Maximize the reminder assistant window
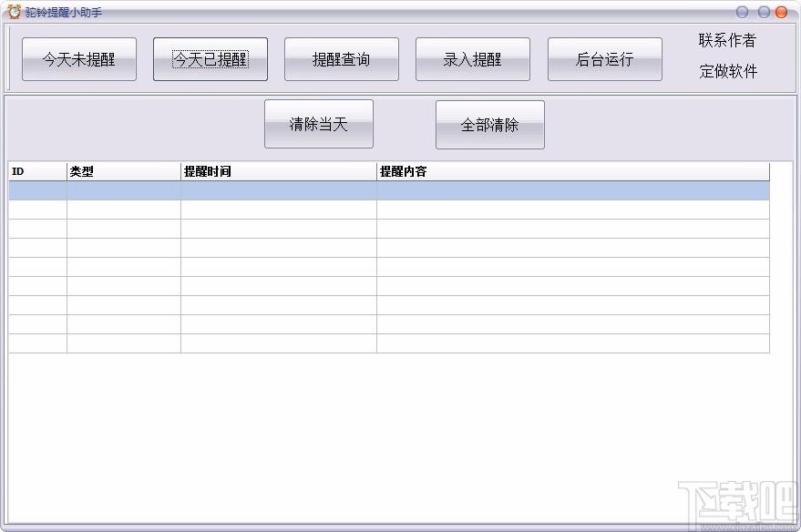Viewport: 801px width, 532px height. pos(764,12)
